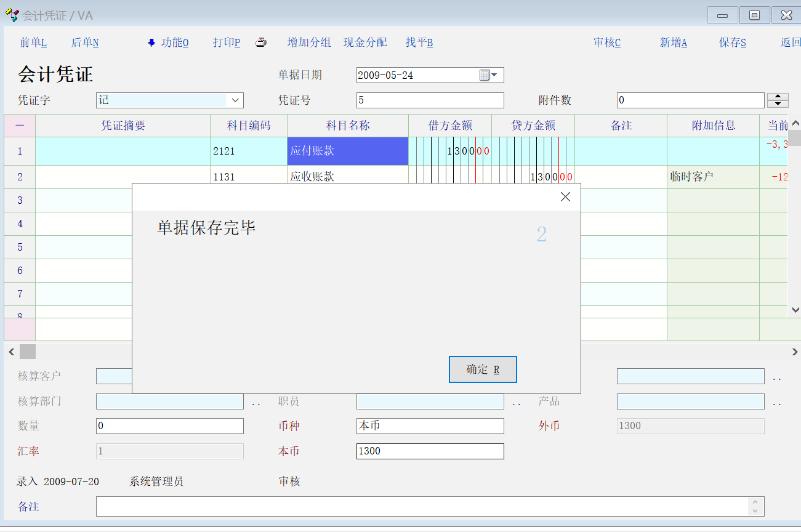Screen dimensions: 801x532
Task: Select the 应收账款 cell
Action: point(348,177)
